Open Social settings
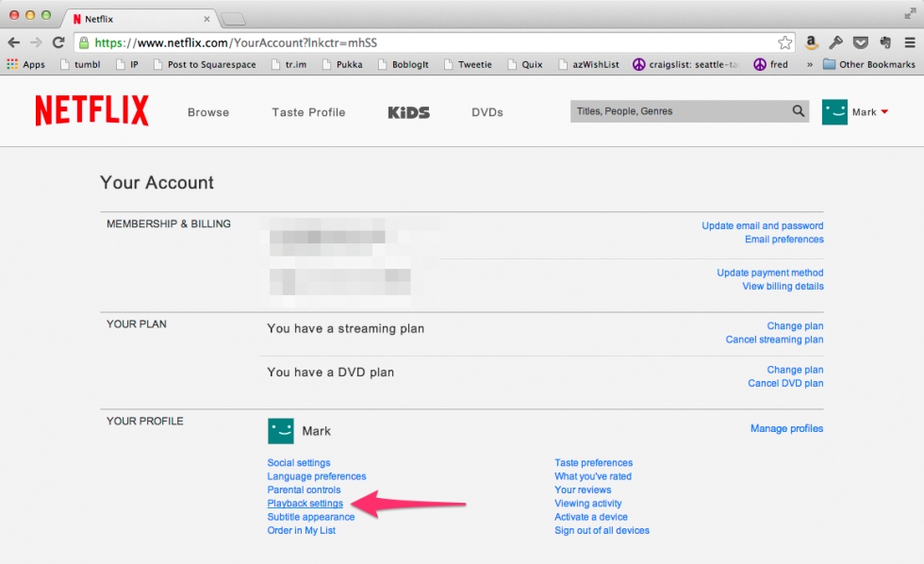924x564 pixels. (x=299, y=463)
